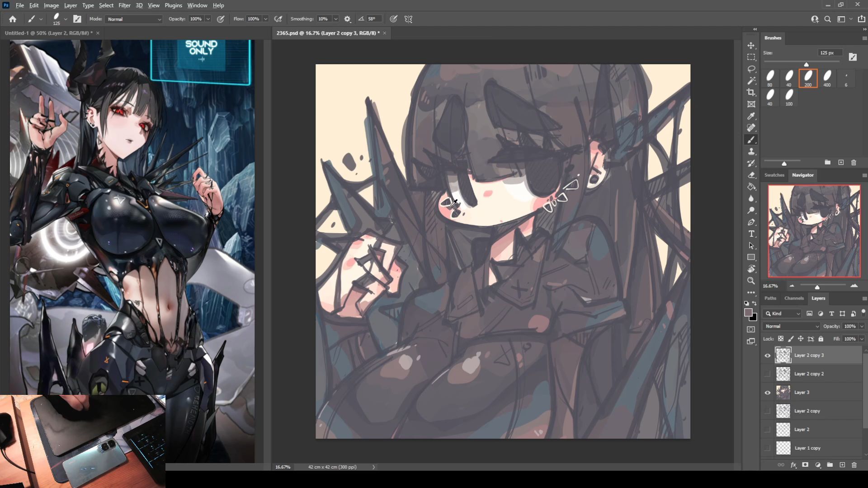Switch to Untitled-1 document tab
The height and width of the screenshot is (488, 868).
pos(48,33)
